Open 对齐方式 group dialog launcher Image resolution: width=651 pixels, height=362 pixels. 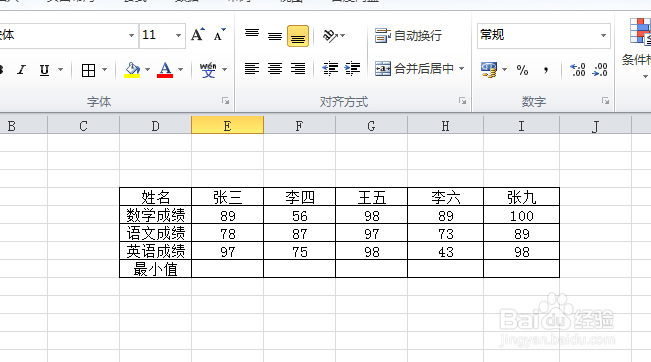462,101
